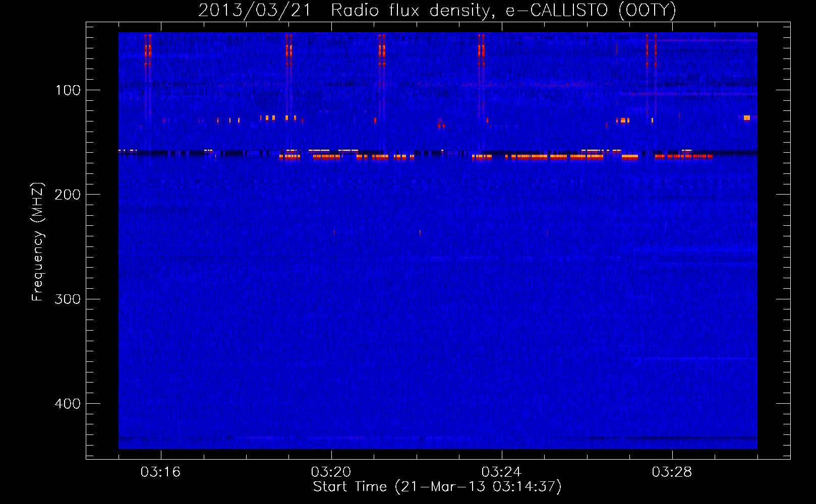Click the frequency tick label 300
This screenshot has width=816, height=504.
point(68,299)
